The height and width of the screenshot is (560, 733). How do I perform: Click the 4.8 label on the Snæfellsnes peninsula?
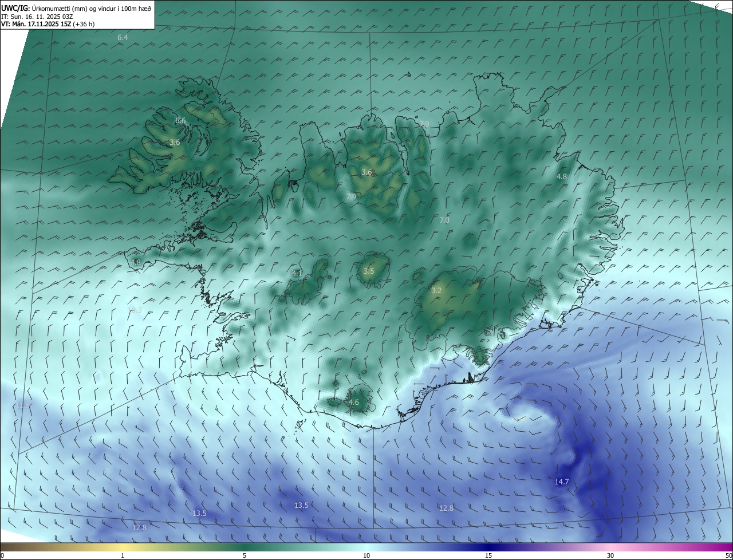136,263
